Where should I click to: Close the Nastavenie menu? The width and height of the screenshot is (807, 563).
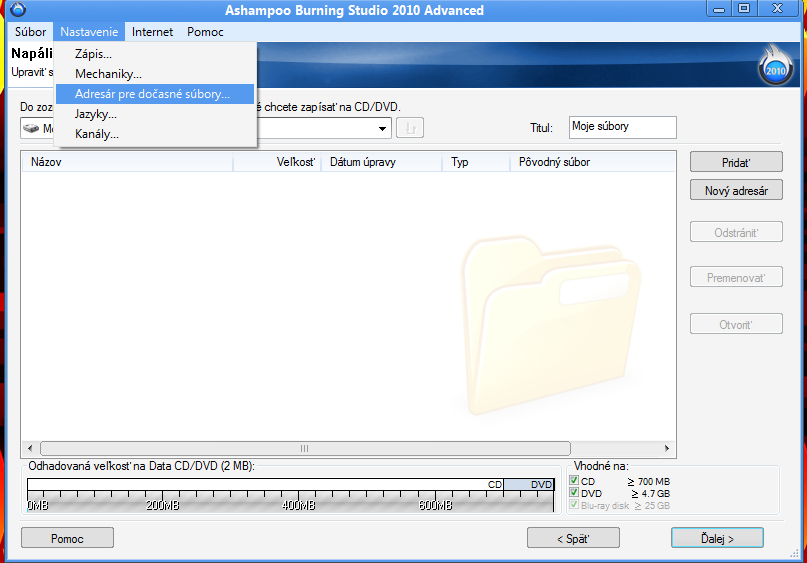[x=89, y=32]
